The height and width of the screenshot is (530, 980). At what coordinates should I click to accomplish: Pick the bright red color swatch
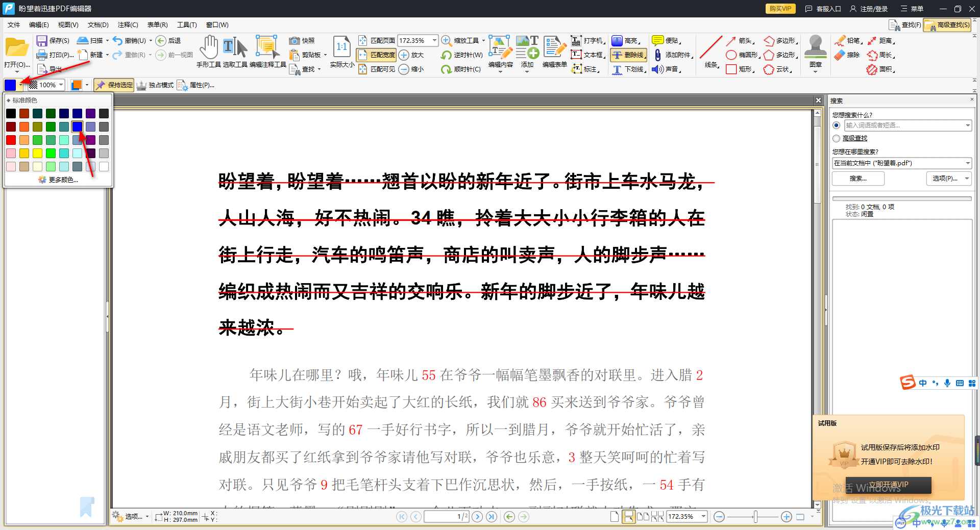11,140
